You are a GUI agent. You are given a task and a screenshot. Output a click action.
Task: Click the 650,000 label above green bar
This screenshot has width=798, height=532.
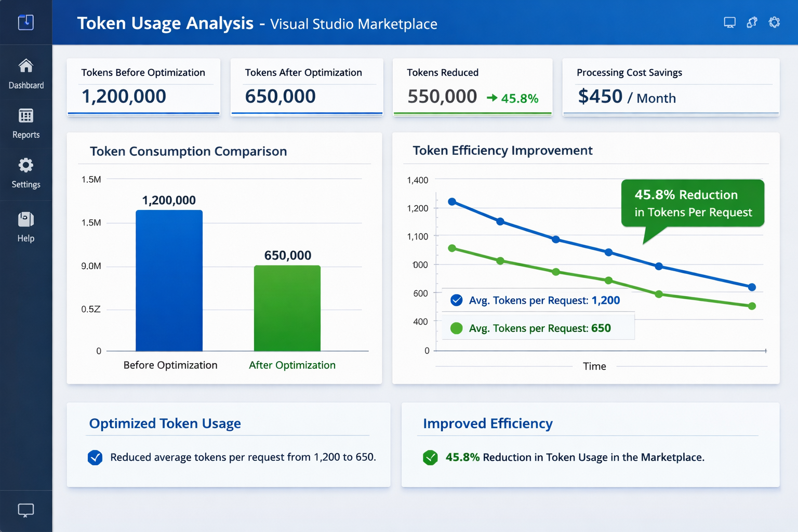pos(288,255)
